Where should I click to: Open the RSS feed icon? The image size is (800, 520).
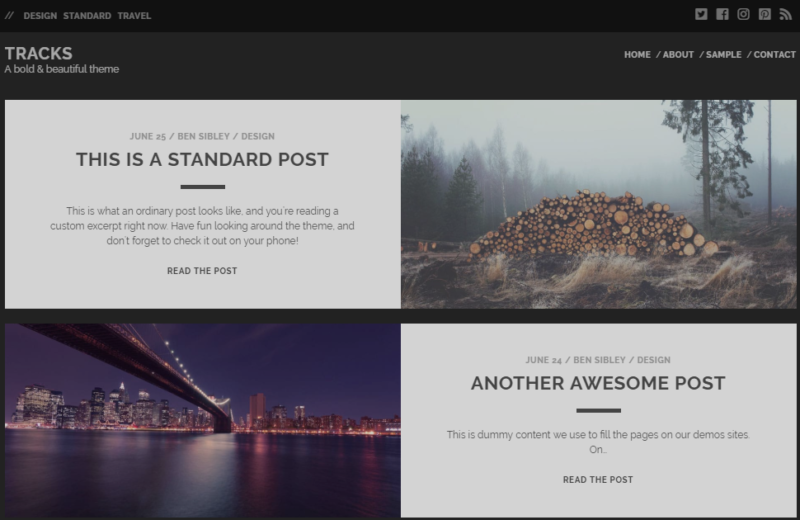[x=785, y=14]
